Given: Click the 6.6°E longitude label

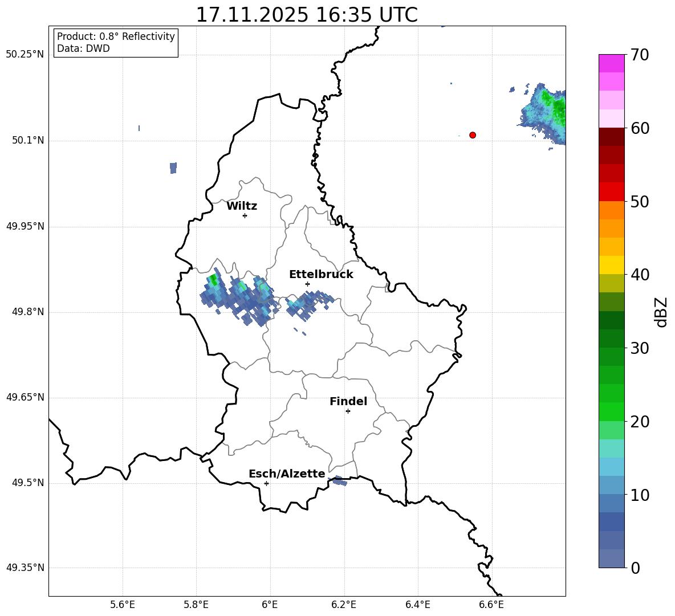Looking at the screenshot, I should 491,605.
